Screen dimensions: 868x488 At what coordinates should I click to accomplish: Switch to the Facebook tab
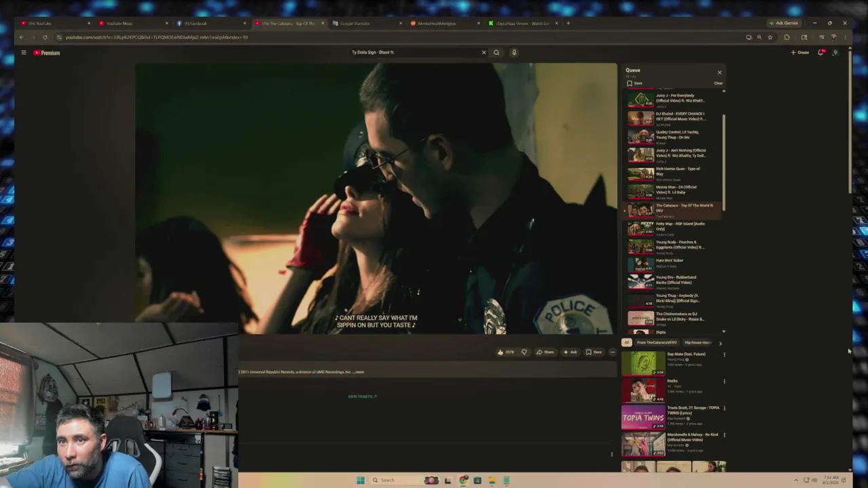click(x=212, y=23)
